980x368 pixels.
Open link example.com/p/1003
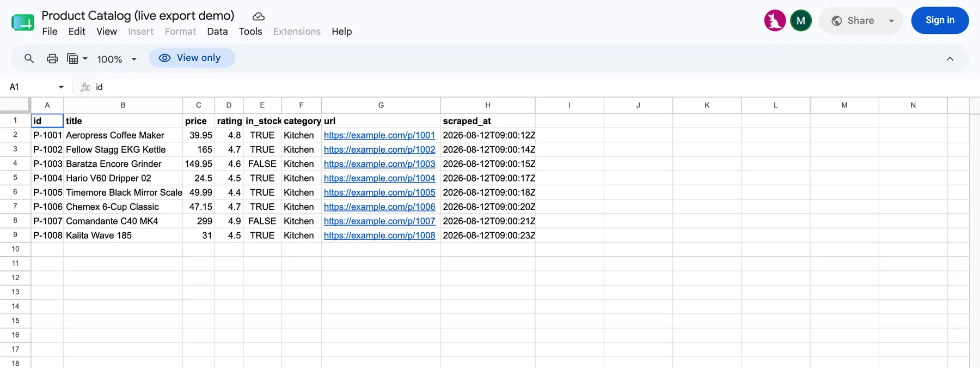click(379, 164)
